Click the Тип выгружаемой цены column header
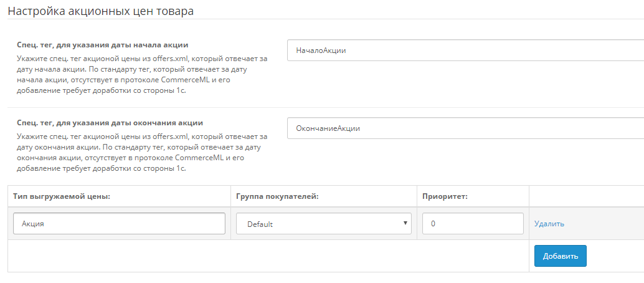This screenshot has height=283, width=644. tap(62, 196)
